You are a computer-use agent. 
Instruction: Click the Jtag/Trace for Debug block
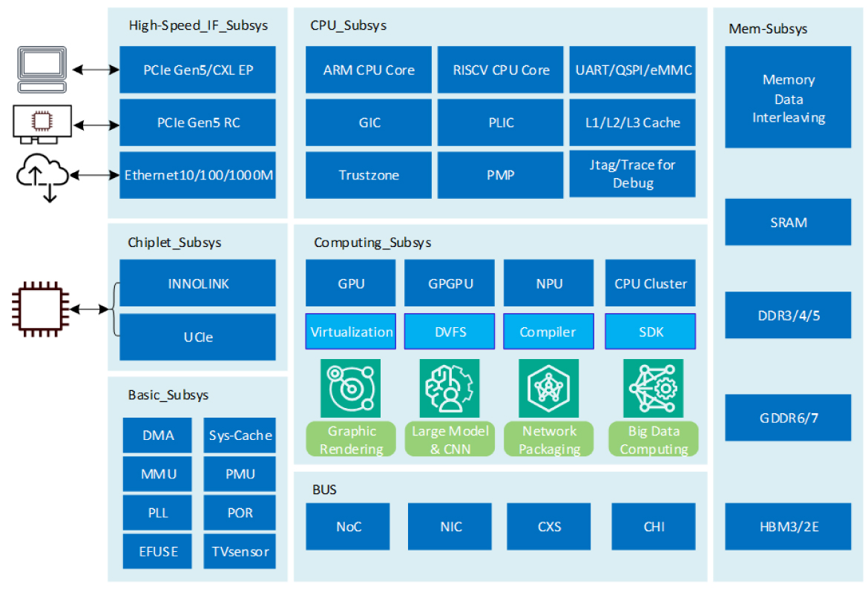pyautogui.click(x=633, y=174)
